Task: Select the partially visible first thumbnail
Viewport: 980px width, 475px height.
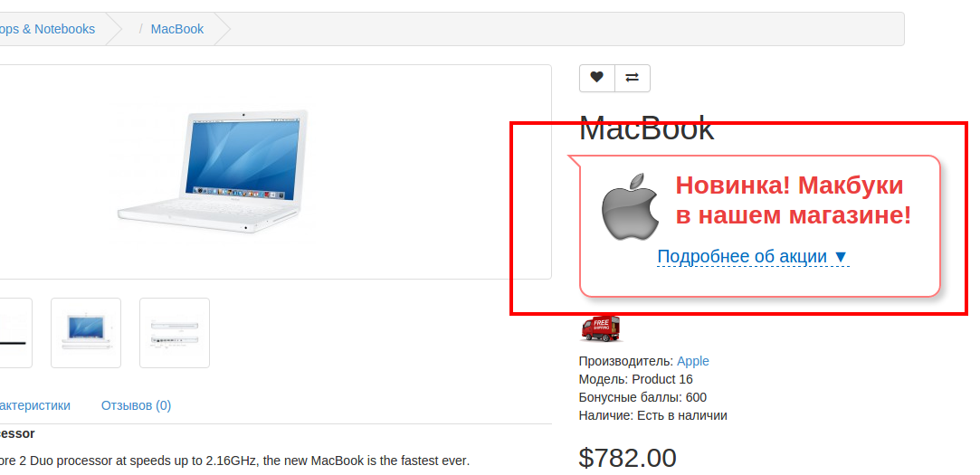Action: [x=15, y=333]
